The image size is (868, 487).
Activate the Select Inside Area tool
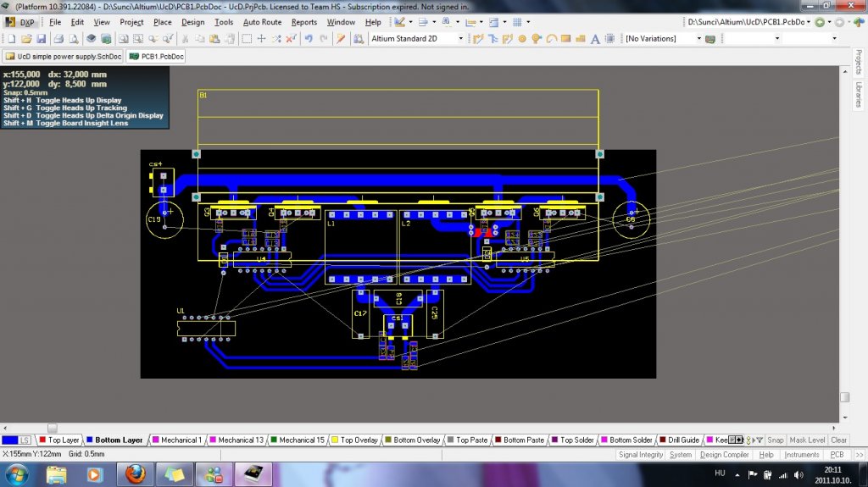click(247, 39)
